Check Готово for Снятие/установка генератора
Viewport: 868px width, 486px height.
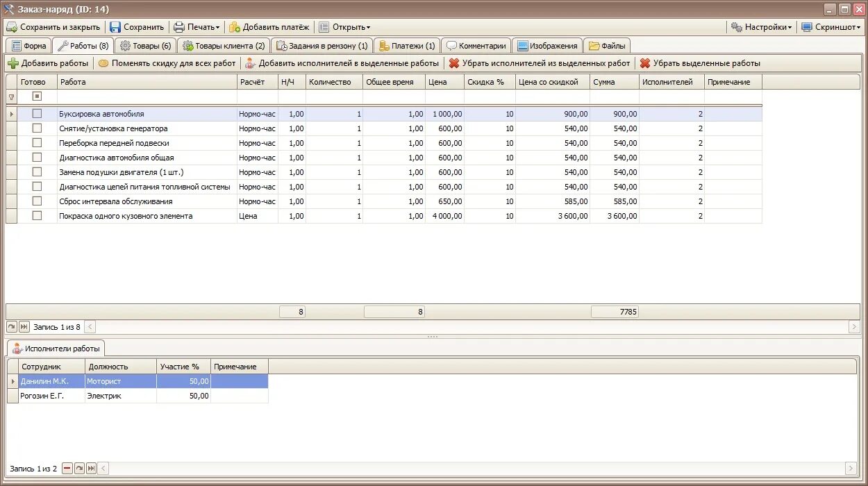[x=37, y=128]
